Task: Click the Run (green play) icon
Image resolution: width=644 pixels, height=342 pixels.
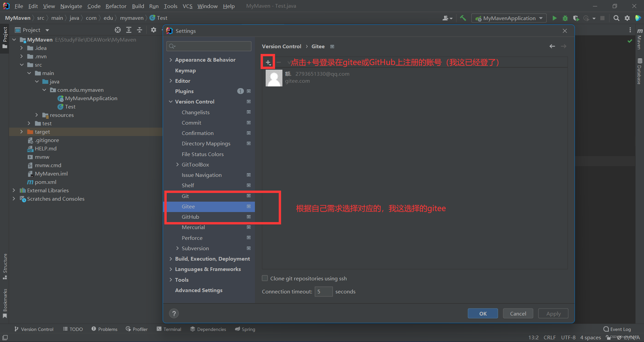Action: point(554,18)
